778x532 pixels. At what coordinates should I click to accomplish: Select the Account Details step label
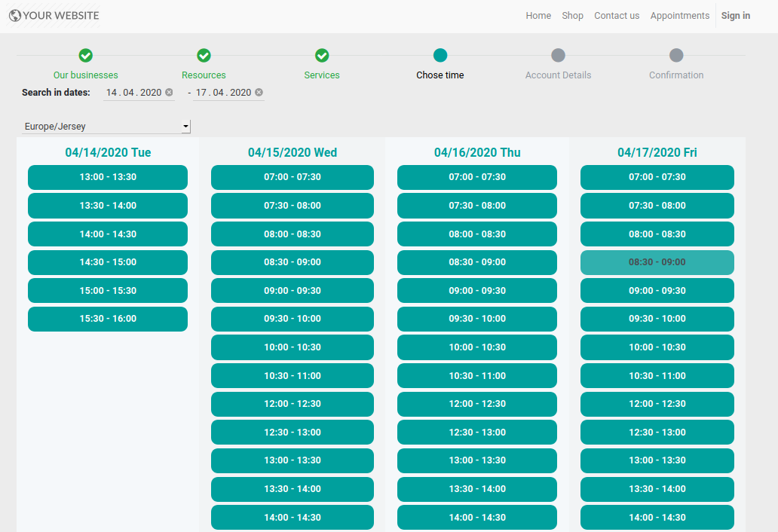558,75
